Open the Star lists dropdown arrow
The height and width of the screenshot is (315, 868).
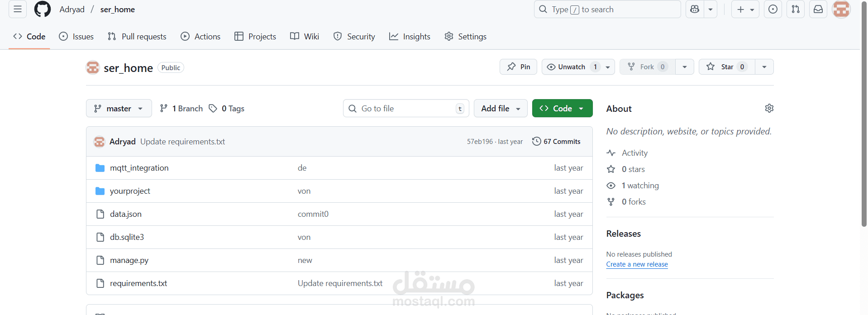pos(764,67)
